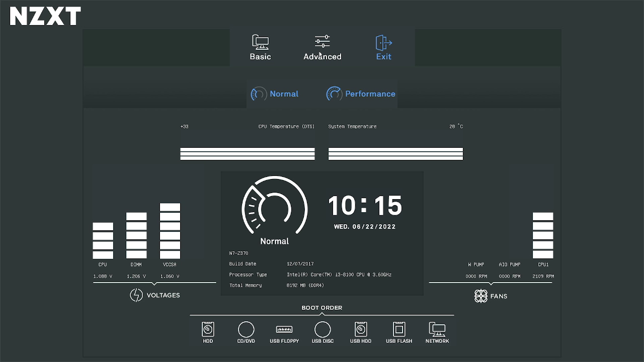Open the Basic settings tab
The image size is (644, 362).
tap(260, 48)
